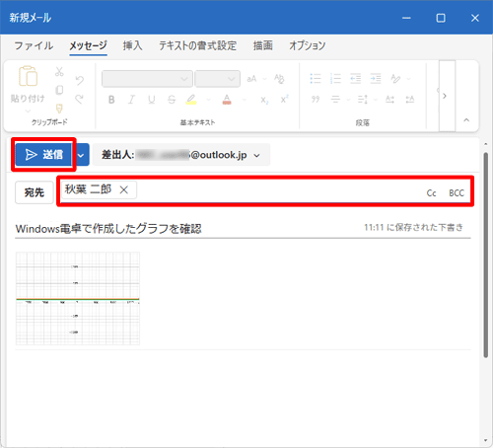Screen dimensions: 493x448
Task: Click the Paste clipboard icon
Action: 28,76
